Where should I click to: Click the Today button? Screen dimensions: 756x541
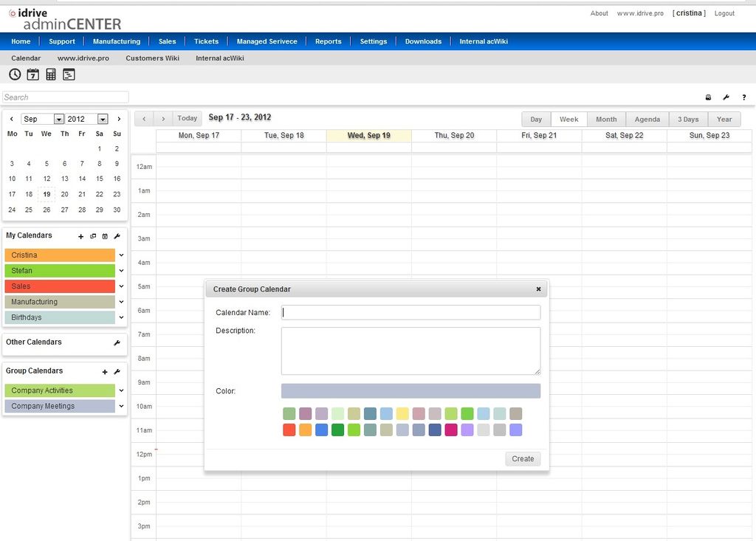pos(188,118)
